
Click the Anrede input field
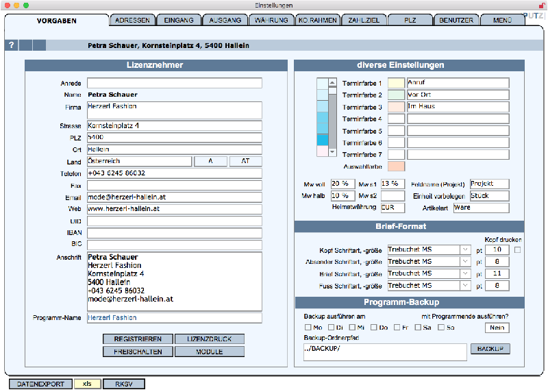coord(175,83)
